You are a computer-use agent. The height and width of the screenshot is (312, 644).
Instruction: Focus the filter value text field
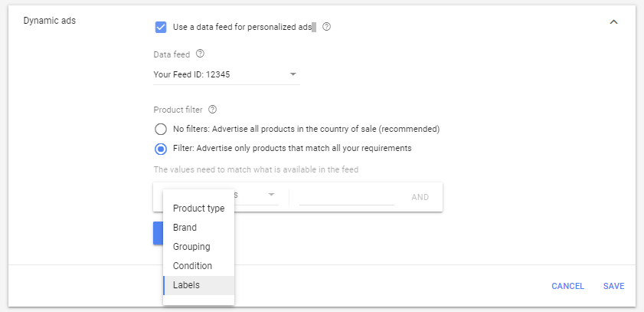(x=346, y=196)
